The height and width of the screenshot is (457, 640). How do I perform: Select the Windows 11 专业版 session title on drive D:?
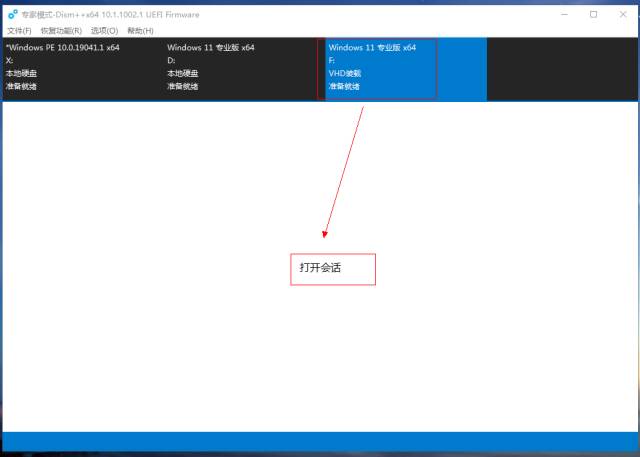click(211, 48)
